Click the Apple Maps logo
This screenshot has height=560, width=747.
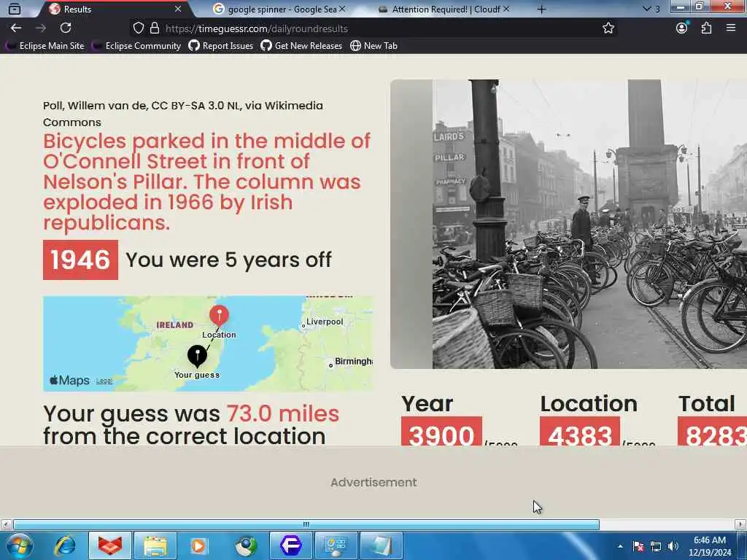(69, 380)
